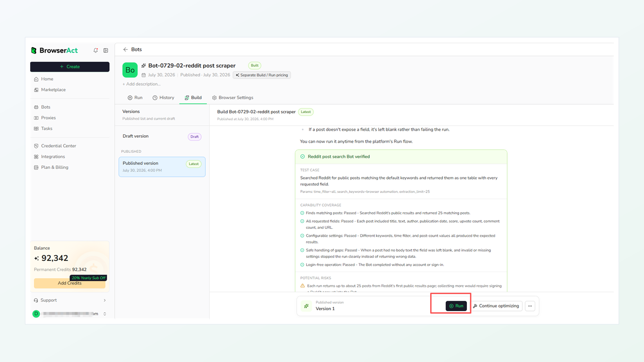Open Credential Center in the sidebar
Viewport: 644px width, 362px height.
(69, 146)
